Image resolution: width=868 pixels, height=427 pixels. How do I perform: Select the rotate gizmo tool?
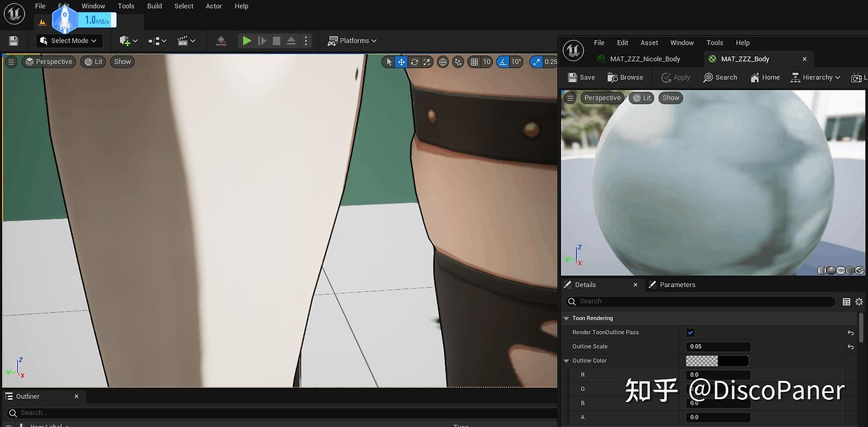(x=414, y=62)
